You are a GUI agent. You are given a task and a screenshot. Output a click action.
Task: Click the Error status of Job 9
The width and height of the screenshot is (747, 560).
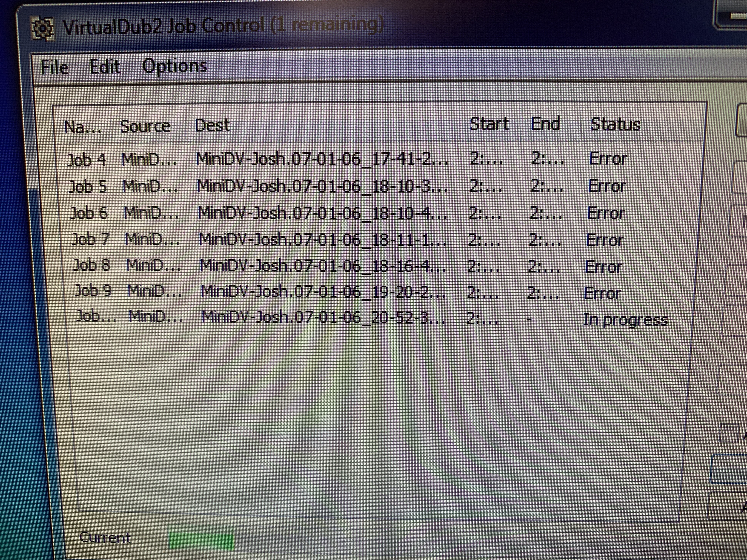pyautogui.click(x=602, y=293)
